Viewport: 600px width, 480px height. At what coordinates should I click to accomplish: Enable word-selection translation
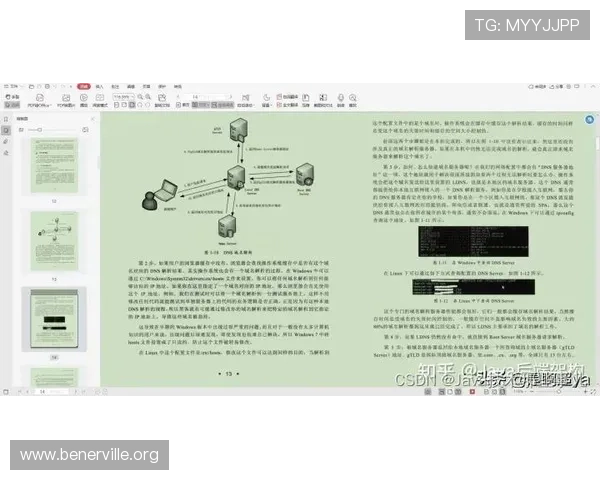(287, 97)
